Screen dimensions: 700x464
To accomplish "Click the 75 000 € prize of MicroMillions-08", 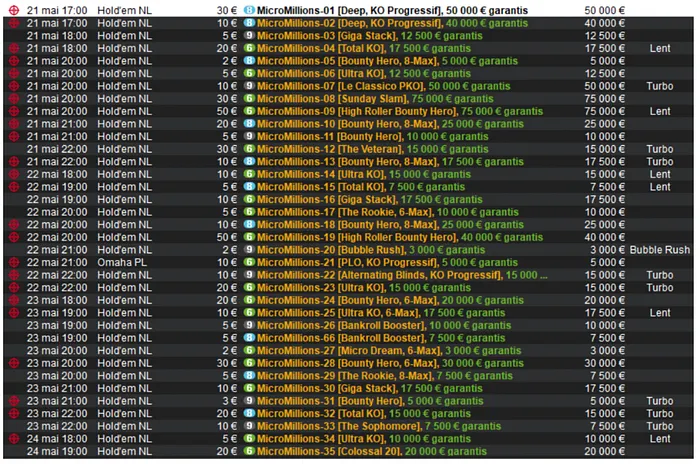I will 604,99.
